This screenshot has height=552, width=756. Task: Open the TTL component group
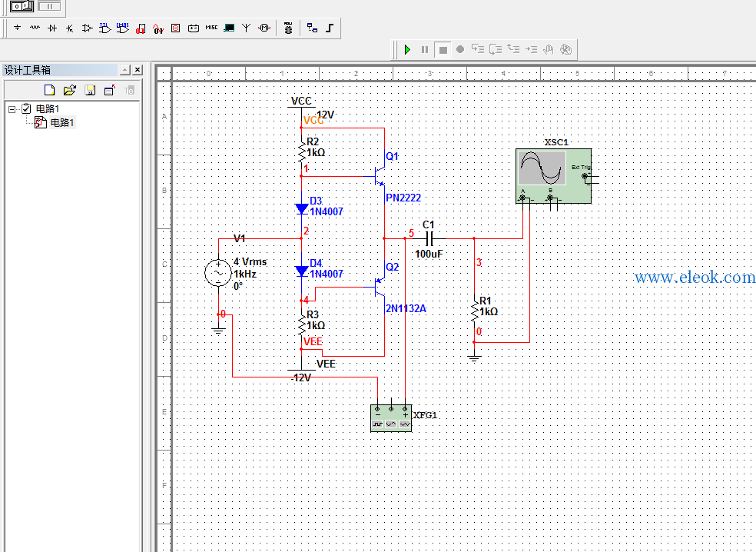click(x=104, y=28)
